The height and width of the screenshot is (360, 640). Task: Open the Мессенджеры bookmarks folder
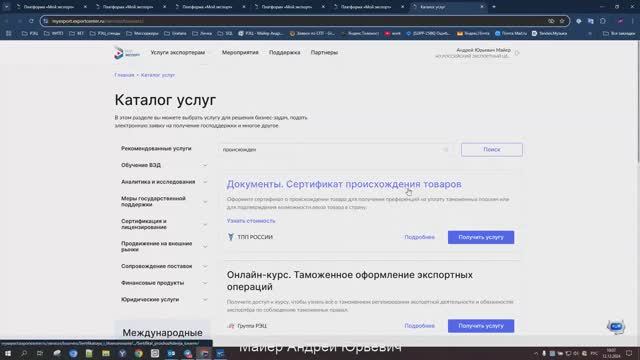coord(142,33)
